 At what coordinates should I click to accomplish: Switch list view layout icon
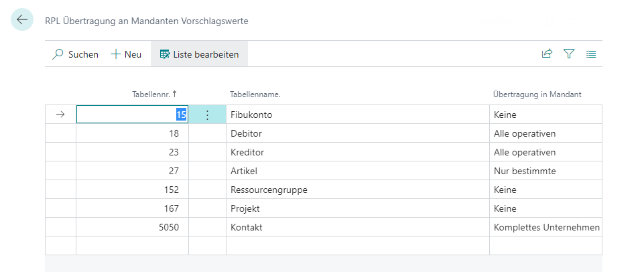591,54
